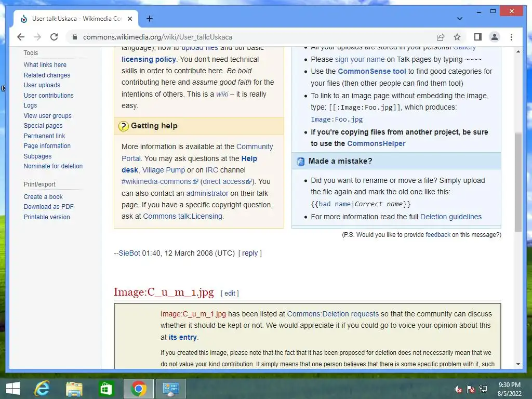Close the User talk:Uskaca tab
The height and width of the screenshot is (399, 532).
click(129, 19)
